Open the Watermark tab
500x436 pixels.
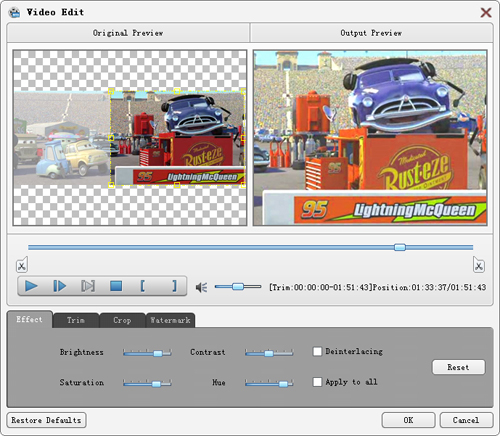click(170, 320)
